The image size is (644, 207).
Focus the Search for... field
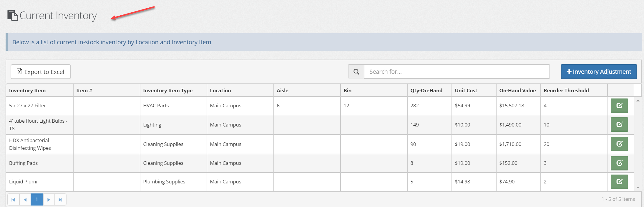click(457, 72)
